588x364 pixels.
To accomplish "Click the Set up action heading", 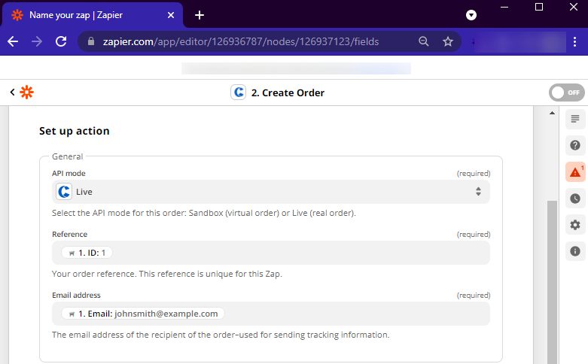I will click(75, 131).
